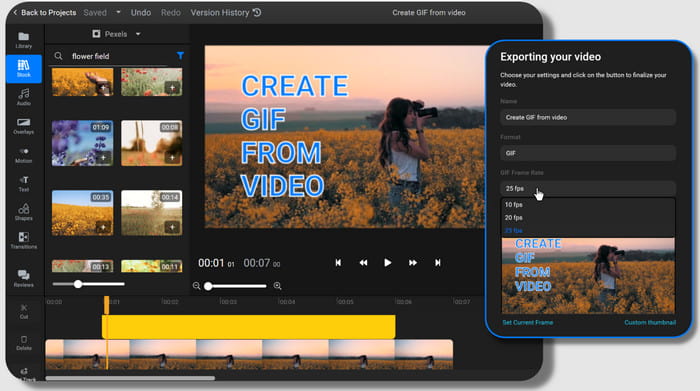Skip to the start of video

(x=338, y=263)
